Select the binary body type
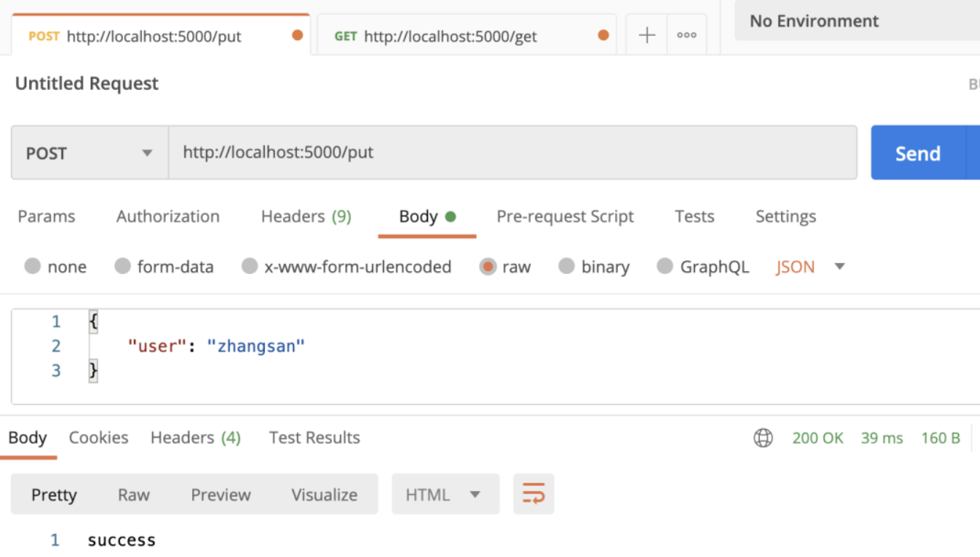This screenshot has width=980, height=557. coord(594,267)
